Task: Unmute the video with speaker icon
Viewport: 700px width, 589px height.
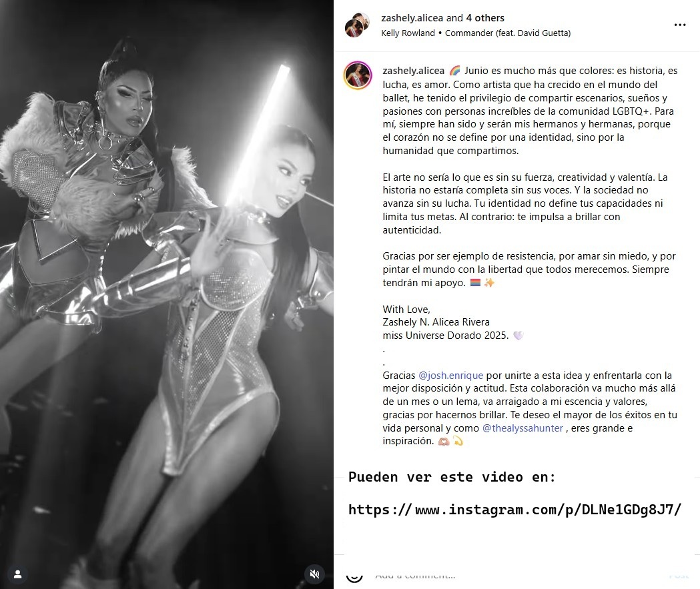Action: tap(314, 574)
